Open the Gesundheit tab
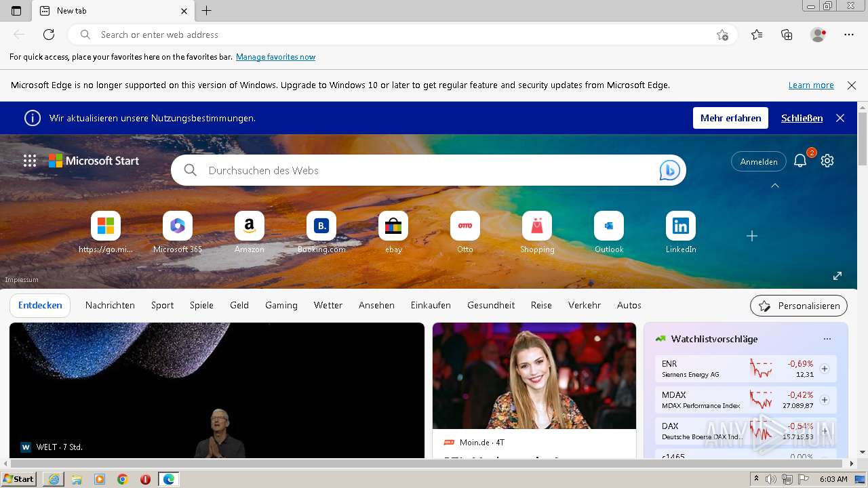Image resolution: width=868 pixels, height=488 pixels. 491,305
